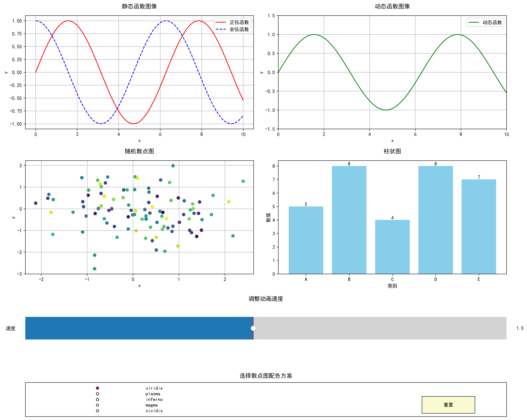Image resolution: width=527 pixels, height=420 pixels.
Task: Click bar A in the bar chart
Action: 306,240
